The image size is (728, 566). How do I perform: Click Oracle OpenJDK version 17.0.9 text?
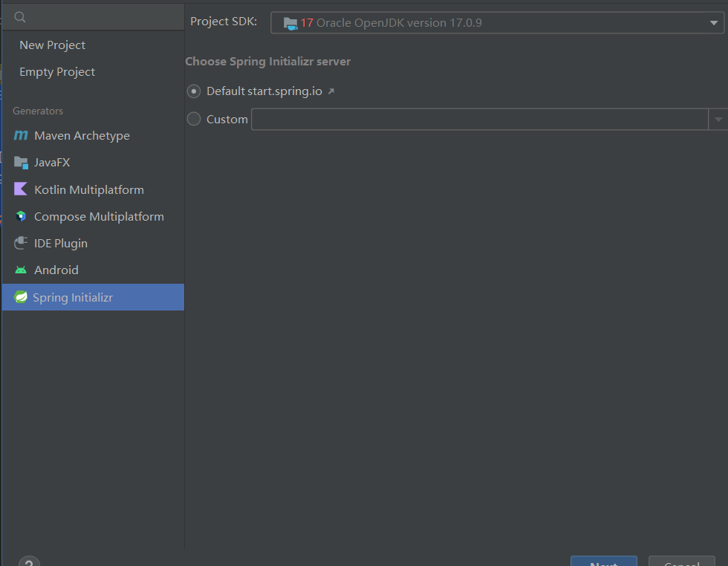(x=399, y=23)
